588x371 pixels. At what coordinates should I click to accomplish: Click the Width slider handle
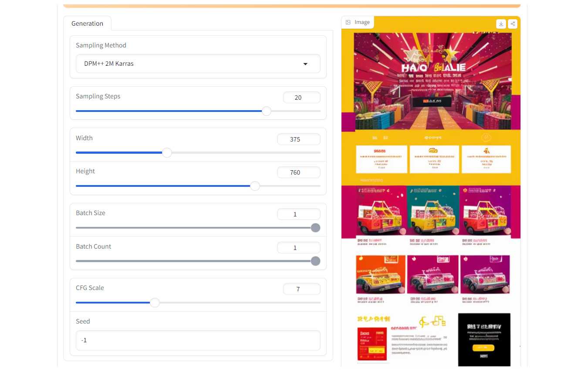(167, 152)
